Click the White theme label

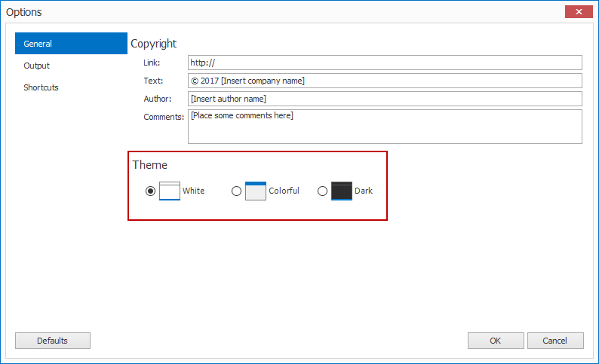pos(193,191)
